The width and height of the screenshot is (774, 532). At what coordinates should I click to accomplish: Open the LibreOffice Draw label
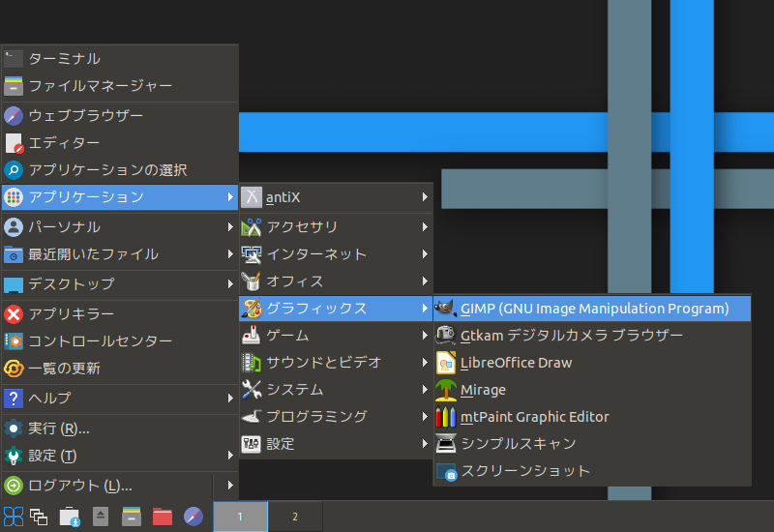[x=517, y=363]
